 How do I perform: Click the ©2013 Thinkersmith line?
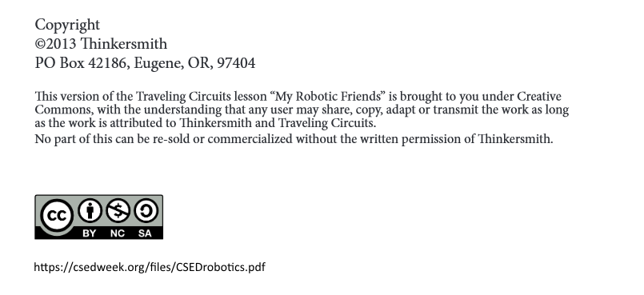(101, 43)
